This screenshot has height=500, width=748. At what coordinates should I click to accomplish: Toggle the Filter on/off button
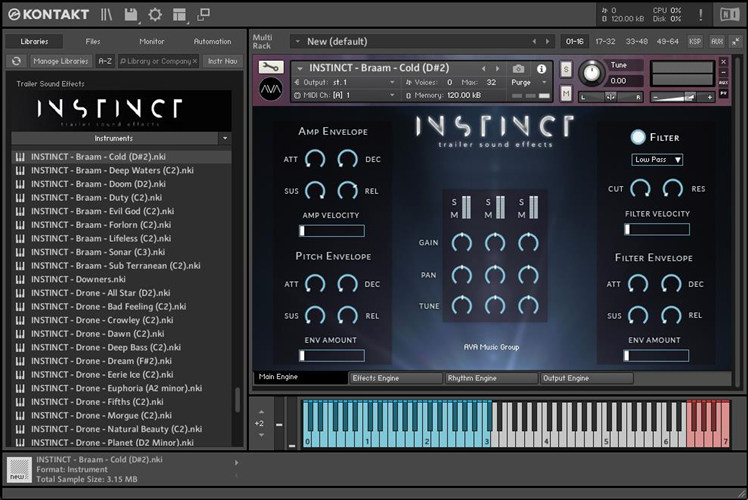638,137
